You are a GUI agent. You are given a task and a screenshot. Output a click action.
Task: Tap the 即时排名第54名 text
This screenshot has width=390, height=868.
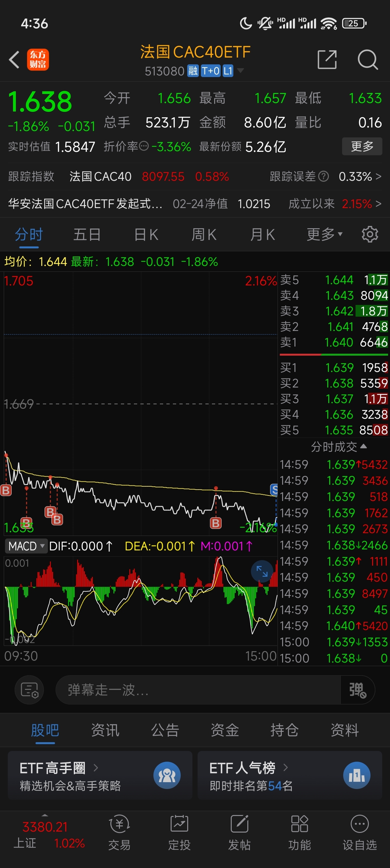tap(251, 786)
